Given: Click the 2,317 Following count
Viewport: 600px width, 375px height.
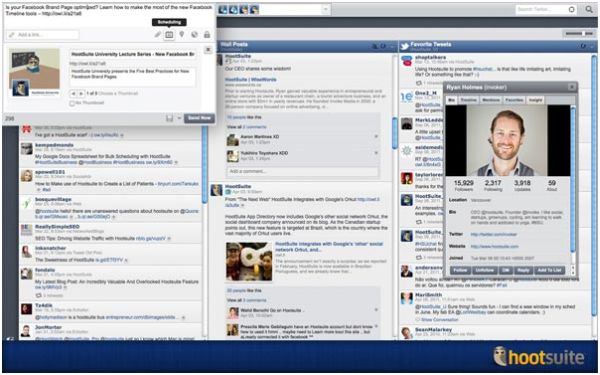Looking at the screenshot, I should [493, 186].
